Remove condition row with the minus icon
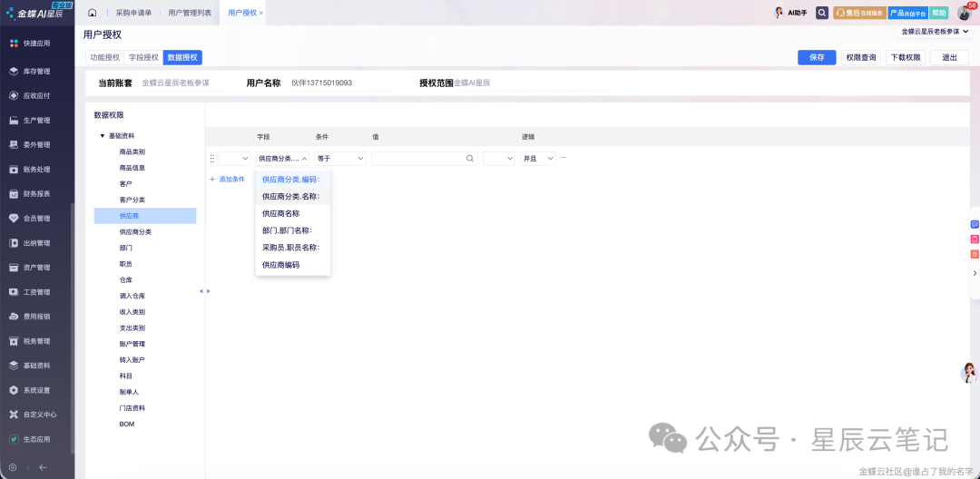 563,158
